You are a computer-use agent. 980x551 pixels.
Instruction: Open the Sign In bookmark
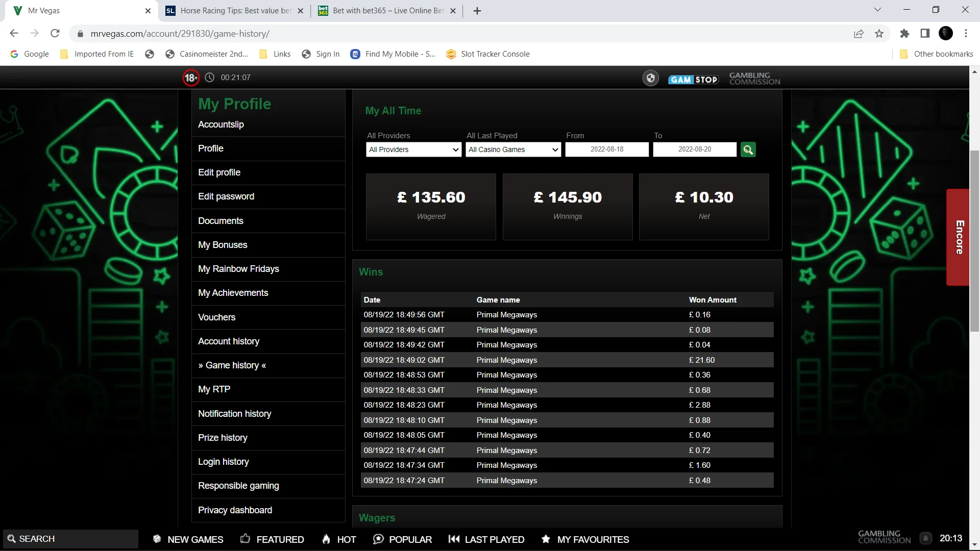(x=321, y=54)
